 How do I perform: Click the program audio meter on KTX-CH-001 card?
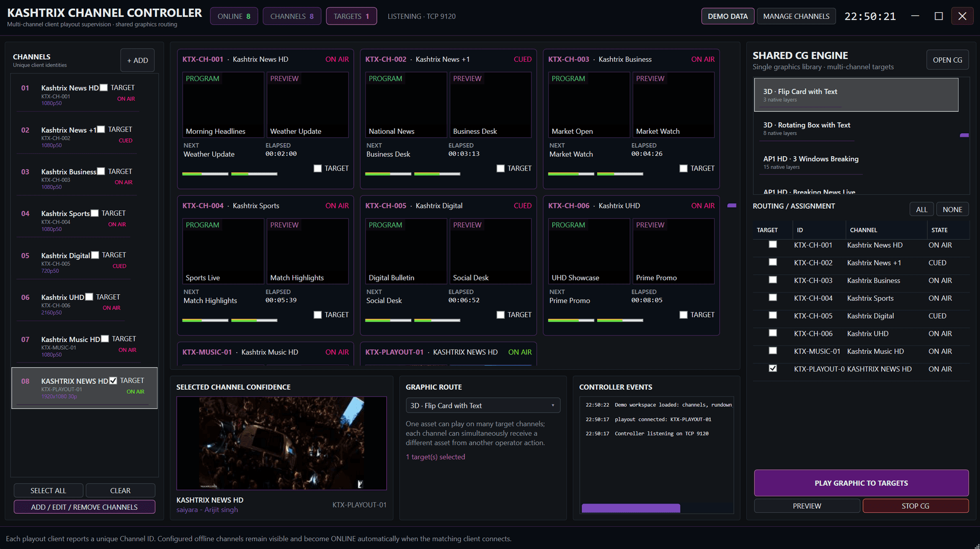click(205, 174)
